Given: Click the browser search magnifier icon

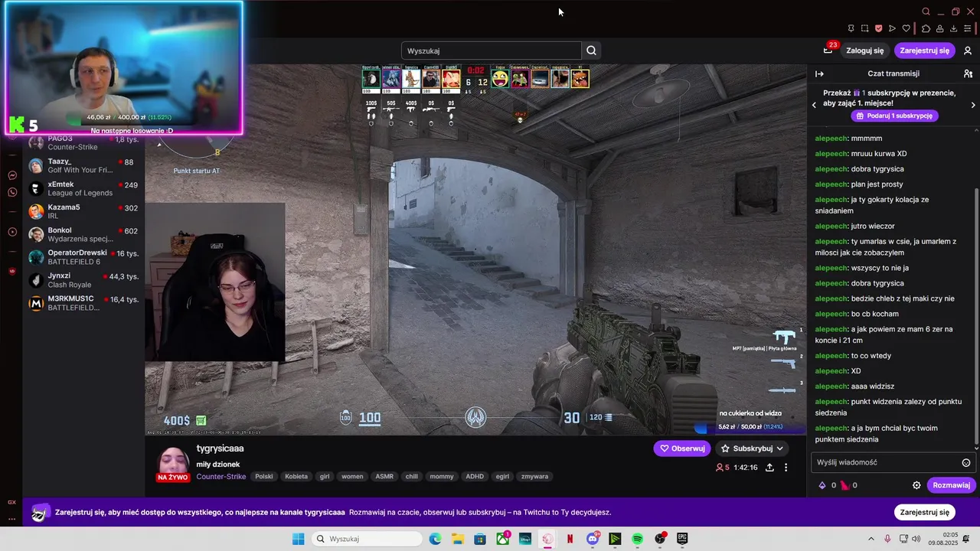Looking at the screenshot, I should [x=926, y=11].
